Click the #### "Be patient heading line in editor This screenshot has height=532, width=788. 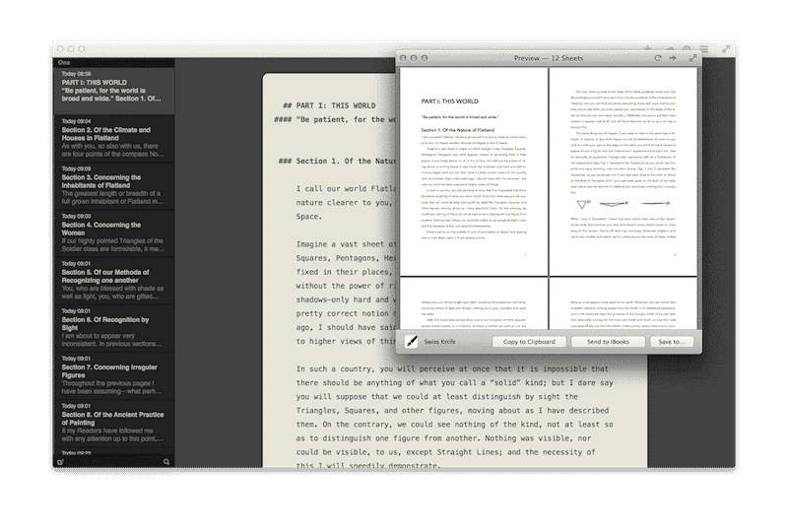[335, 119]
